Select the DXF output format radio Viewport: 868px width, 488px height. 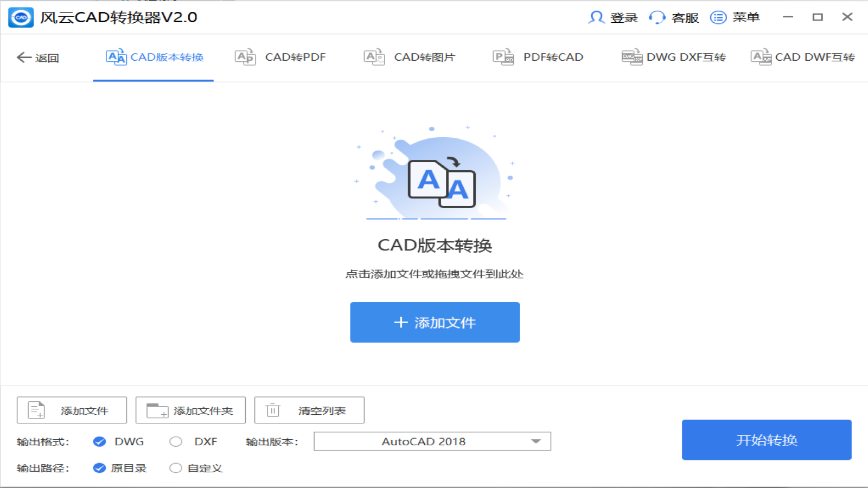coord(176,441)
